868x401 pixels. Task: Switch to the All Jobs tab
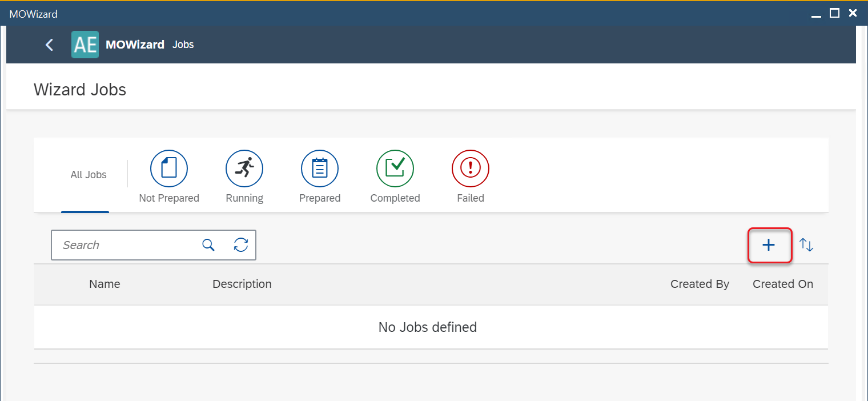pyautogui.click(x=89, y=175)
